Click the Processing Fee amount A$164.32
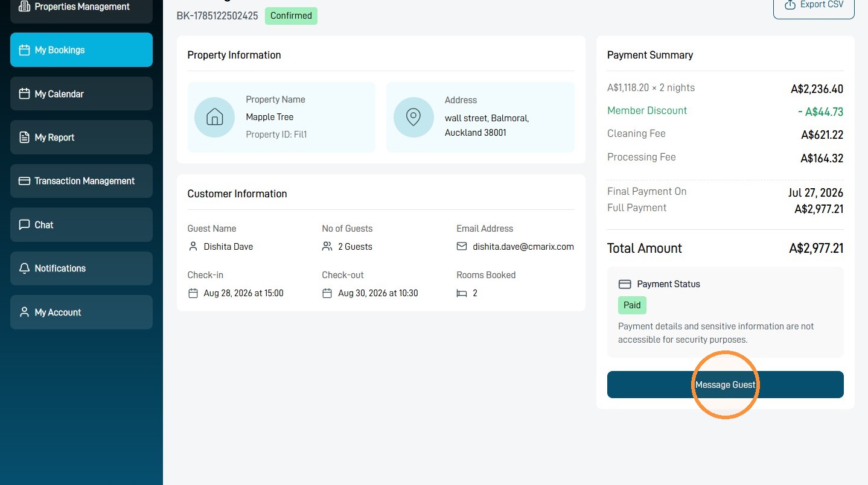This screenshot has height=485, width=868. tap(822, 159)
